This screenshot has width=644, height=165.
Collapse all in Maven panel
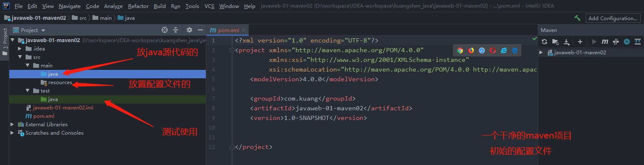click(x=638, y=42)
